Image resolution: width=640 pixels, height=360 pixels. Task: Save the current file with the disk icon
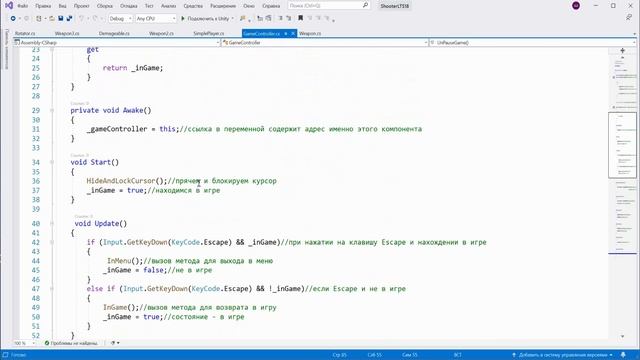tap(61, 18)
